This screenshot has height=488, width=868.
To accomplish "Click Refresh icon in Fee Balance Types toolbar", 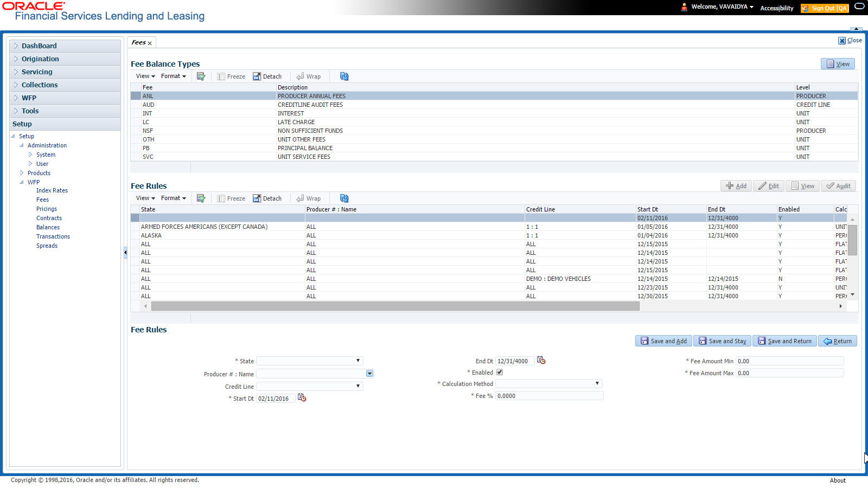I will 344,76.
